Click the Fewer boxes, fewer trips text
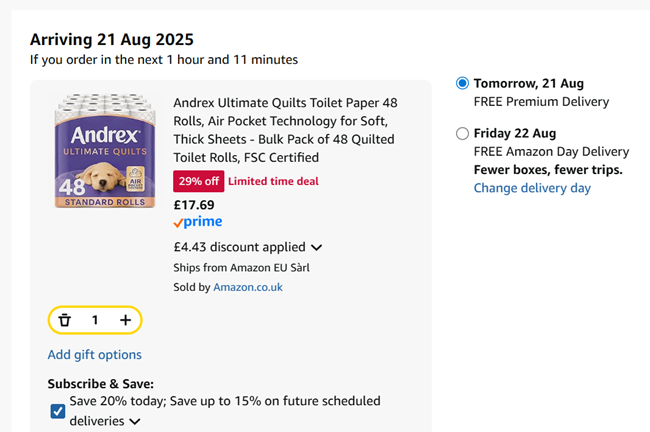 click(548, 170)
